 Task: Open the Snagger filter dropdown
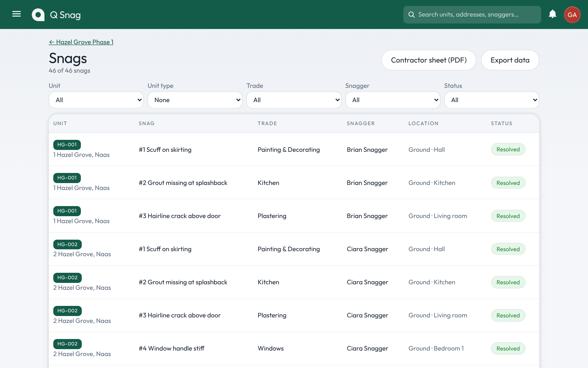tap(393, 100)
